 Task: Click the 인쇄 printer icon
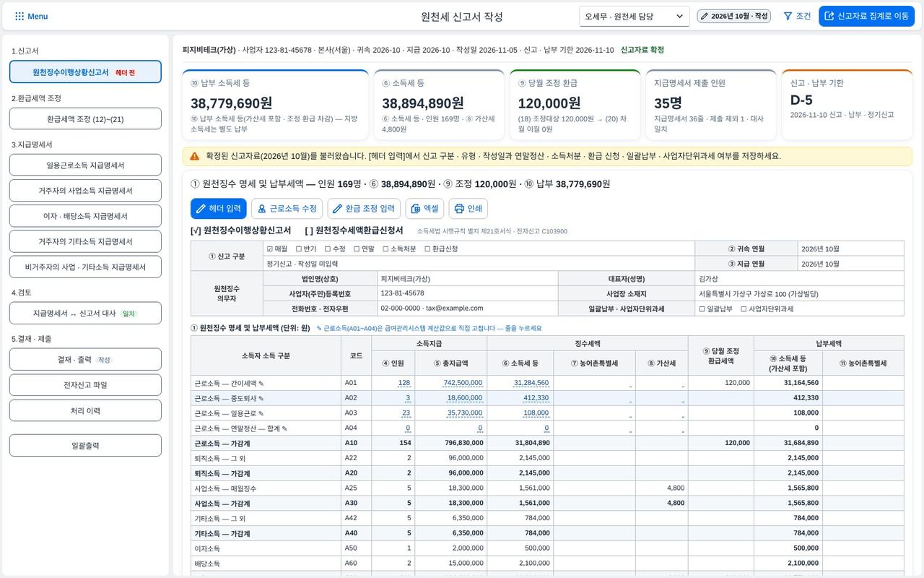point(458,209)
